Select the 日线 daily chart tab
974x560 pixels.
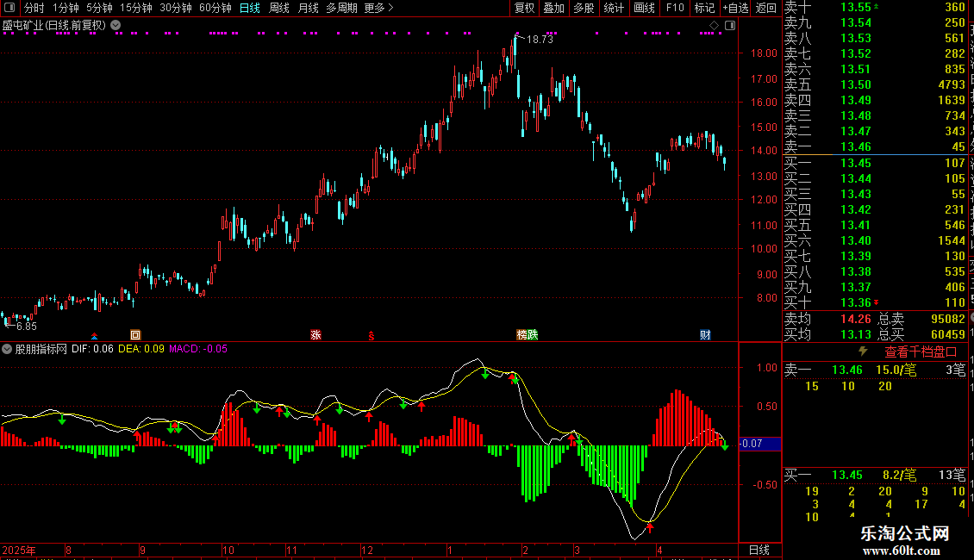pos(250,8)
